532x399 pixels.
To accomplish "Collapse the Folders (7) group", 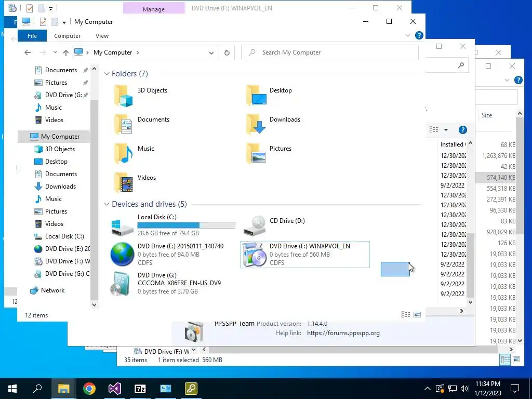I will tap(107, 74).
